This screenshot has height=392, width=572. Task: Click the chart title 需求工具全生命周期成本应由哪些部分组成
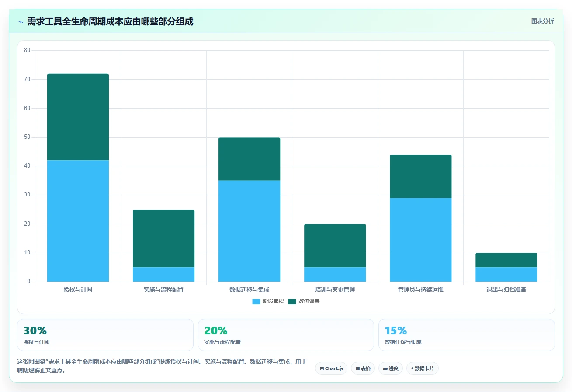110,21
